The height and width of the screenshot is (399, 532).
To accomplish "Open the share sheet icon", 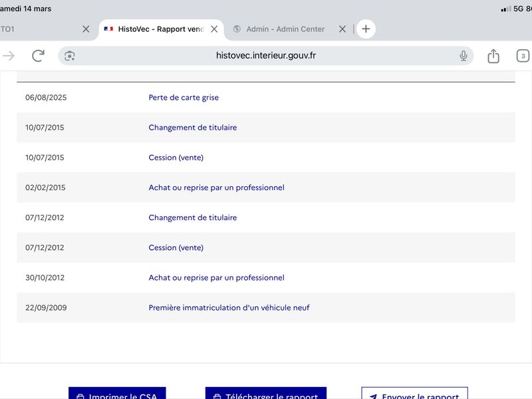I will click(493, 56).
